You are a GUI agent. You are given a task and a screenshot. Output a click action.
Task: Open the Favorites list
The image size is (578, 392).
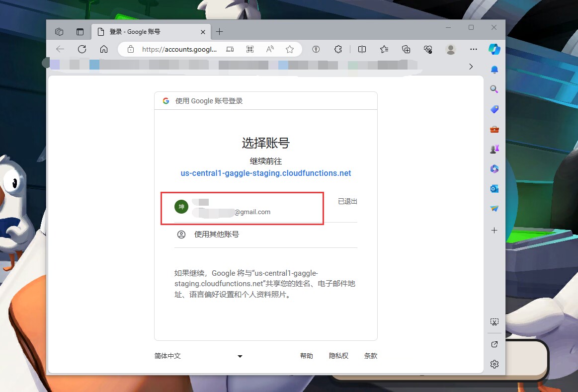pos(384,49)
